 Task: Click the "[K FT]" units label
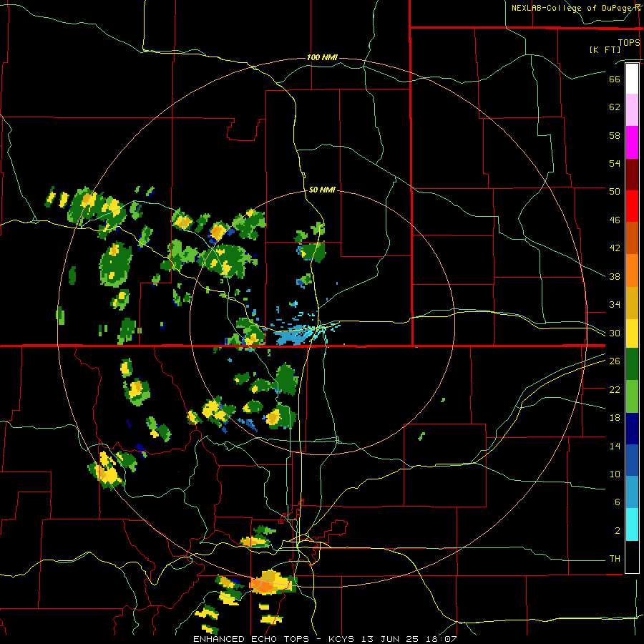tap(605, 50)
